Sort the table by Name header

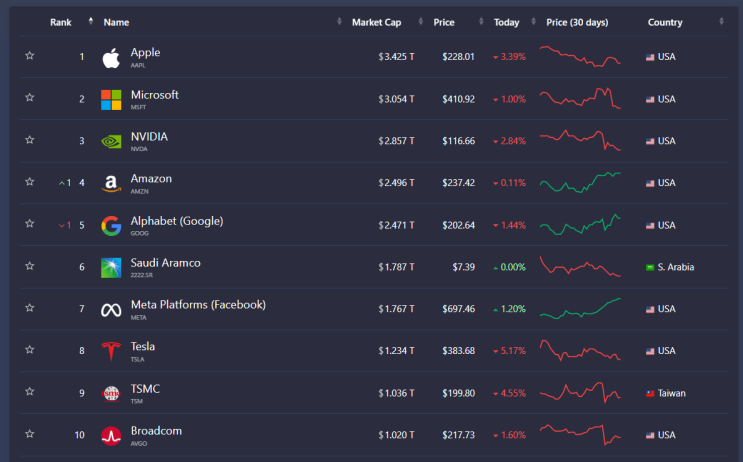(x=116, y=22)
